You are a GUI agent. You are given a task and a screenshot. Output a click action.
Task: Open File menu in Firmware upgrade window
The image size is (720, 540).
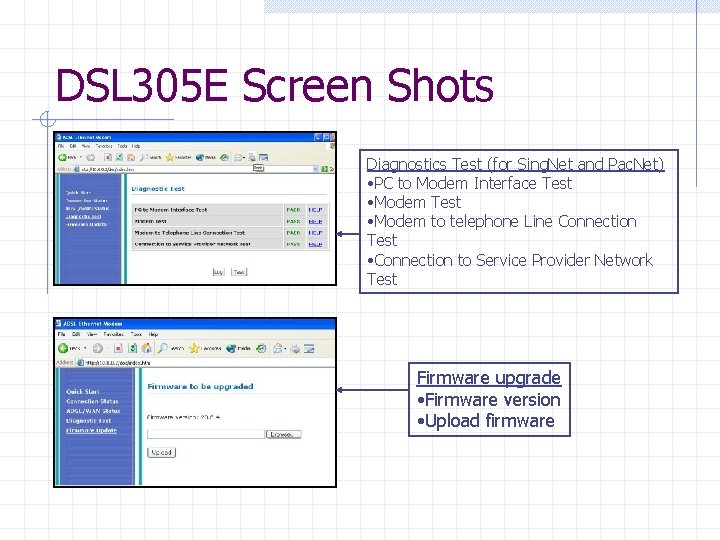point(62,334)
